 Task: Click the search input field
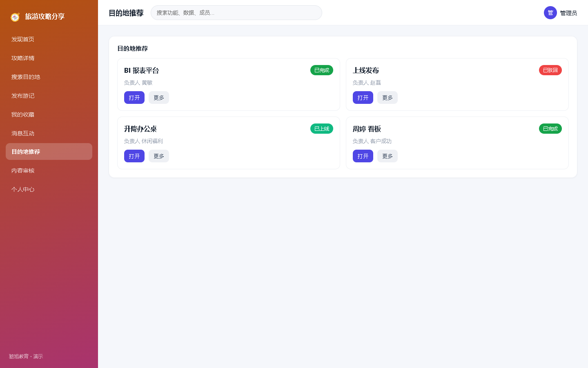click(236, 13)
